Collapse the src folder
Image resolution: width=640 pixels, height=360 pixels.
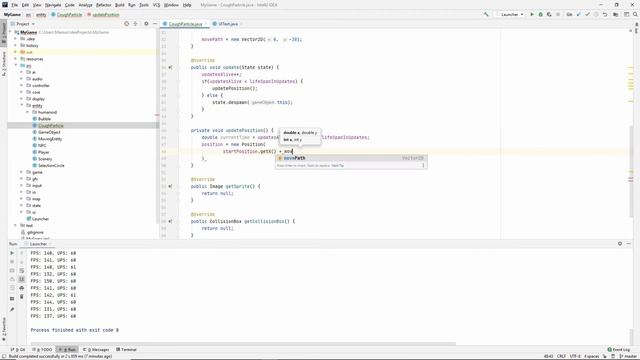pos(16,65)
